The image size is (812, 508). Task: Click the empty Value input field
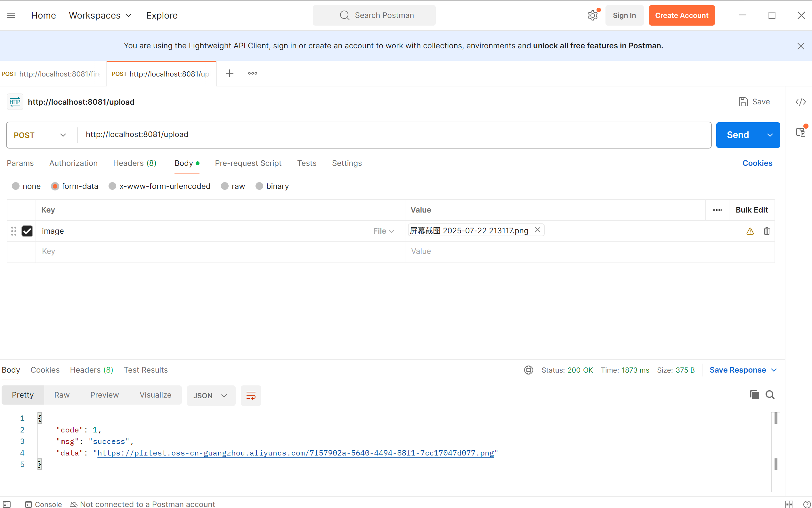590,252
